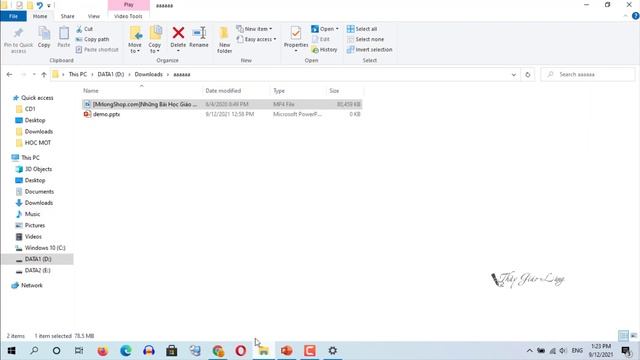Open recent locations dropdown arrow
Viewport: 640px width, 360px height.
point(34,75)
